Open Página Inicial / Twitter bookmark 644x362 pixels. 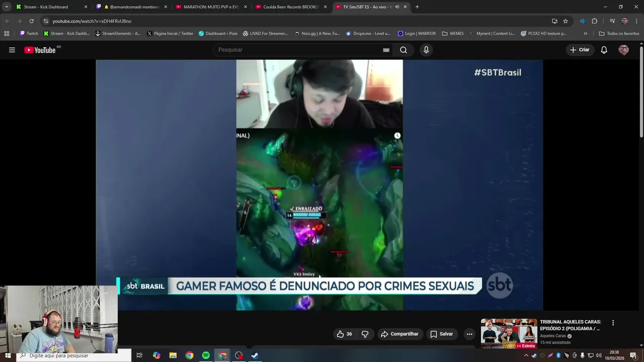coord(170,34)
